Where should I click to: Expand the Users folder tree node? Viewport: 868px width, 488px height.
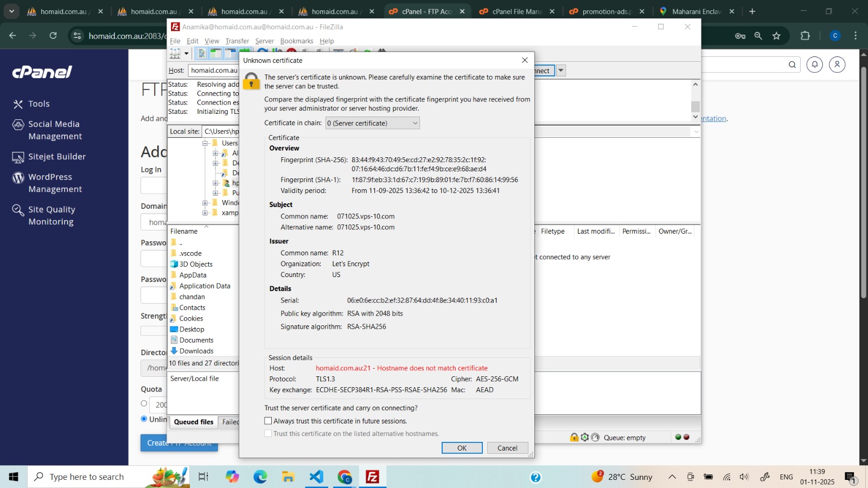(206, 143)
